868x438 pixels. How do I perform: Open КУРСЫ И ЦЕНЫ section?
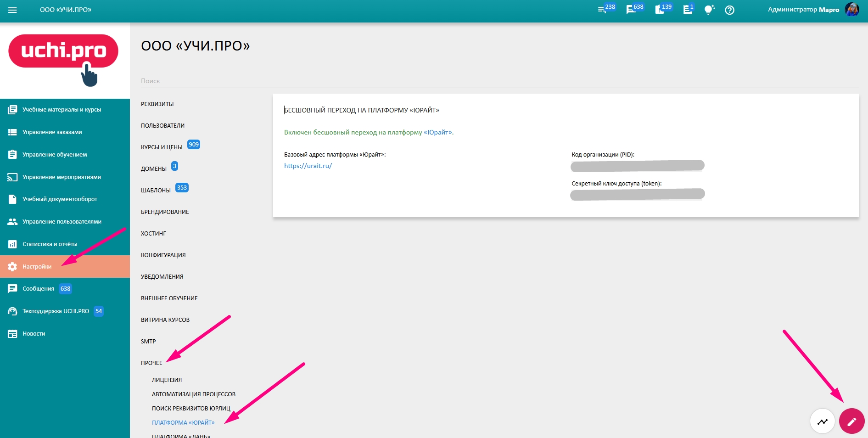pos(162,147)
